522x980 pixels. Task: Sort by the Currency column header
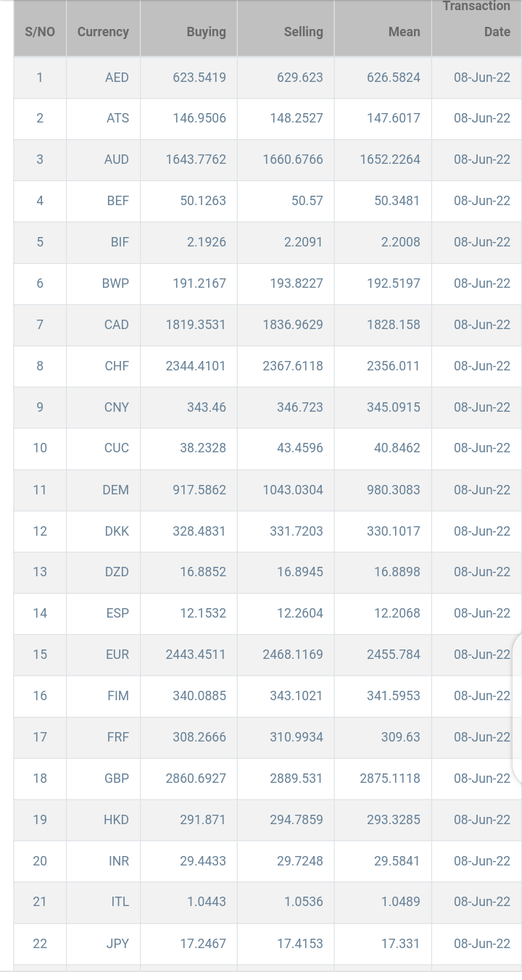point(103,32)
